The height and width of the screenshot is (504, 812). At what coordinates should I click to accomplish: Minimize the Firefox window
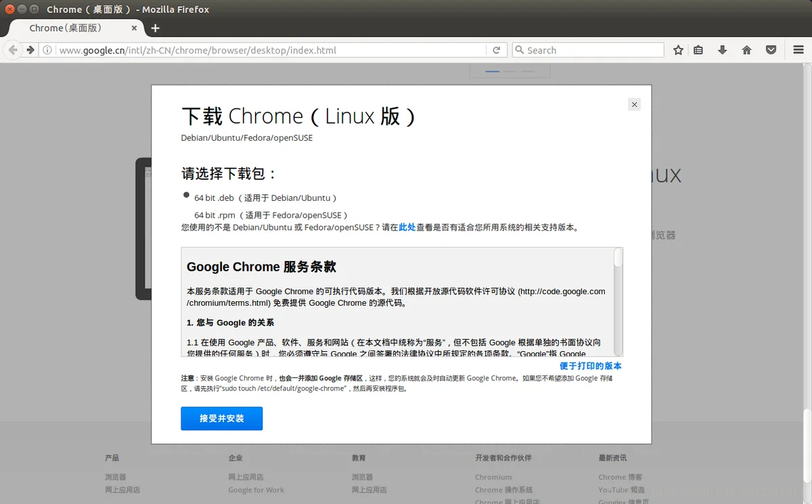point(22,9)
